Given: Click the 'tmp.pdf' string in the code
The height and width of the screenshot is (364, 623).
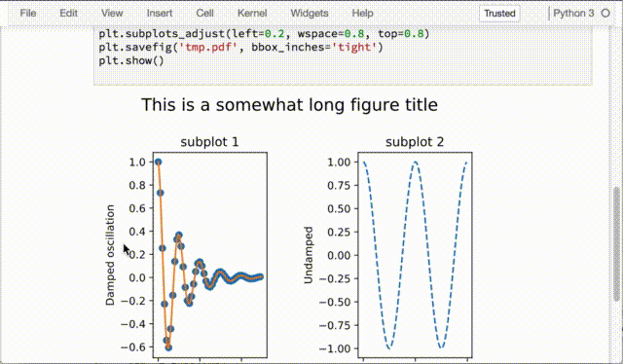Looking at the screenshot, I should pyautogui.click(x=208, y=48).
